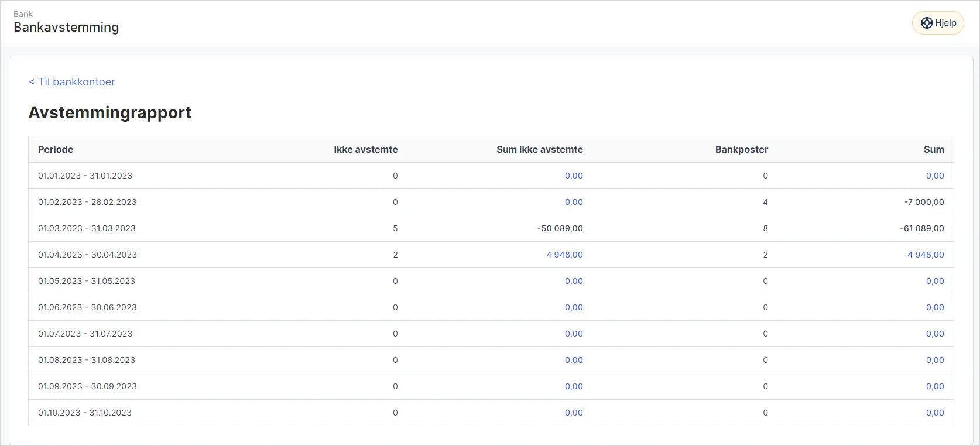
Task: Open Sum 0,00 for August 2023
Action: (x=935, y=360)
